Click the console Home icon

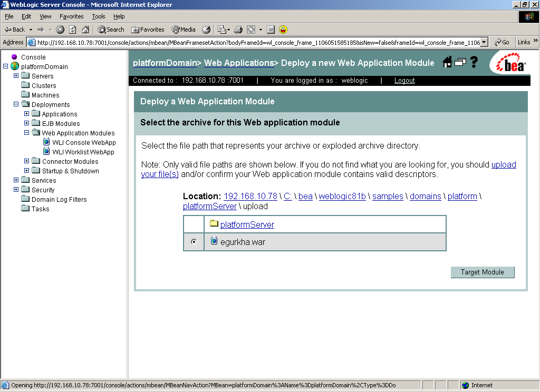tap(447, 62)
